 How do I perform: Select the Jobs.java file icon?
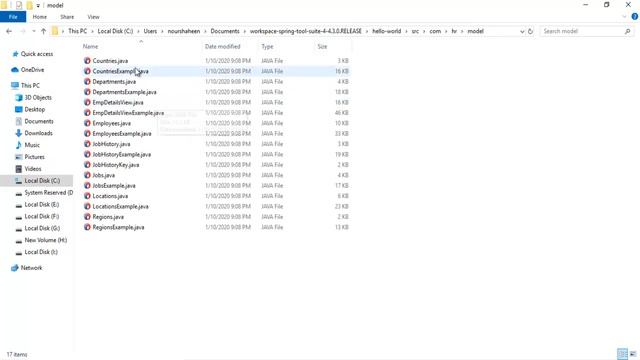coord(87,175)
